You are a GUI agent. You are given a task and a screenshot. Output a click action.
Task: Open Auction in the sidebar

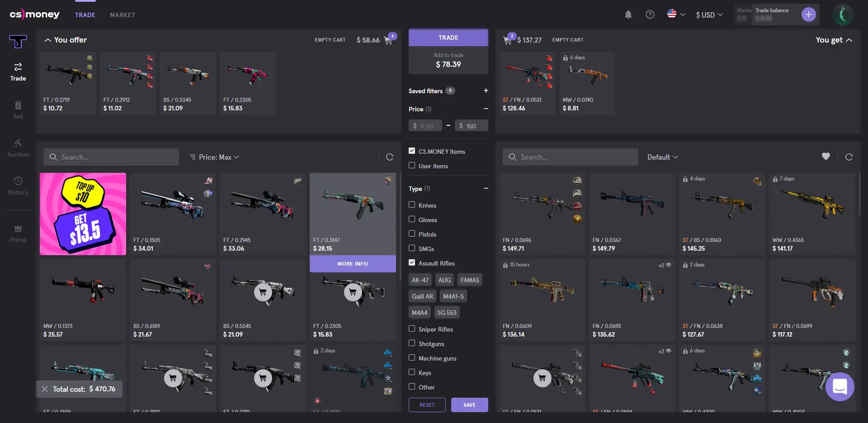click(18, 148)
